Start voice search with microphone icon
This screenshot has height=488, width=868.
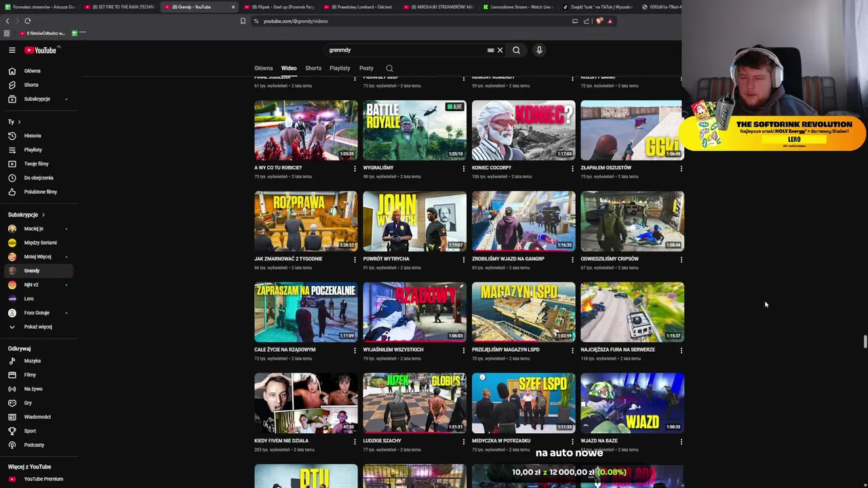[x=539, y=50]
